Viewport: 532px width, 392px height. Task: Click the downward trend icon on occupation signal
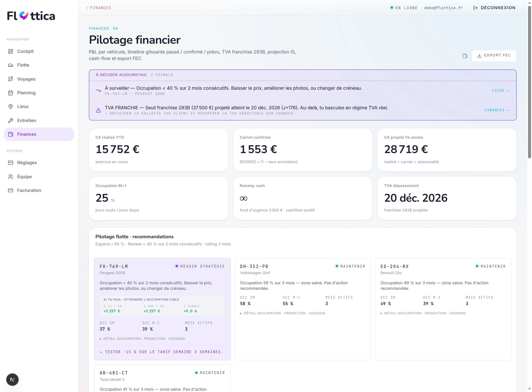pos(98,90)
